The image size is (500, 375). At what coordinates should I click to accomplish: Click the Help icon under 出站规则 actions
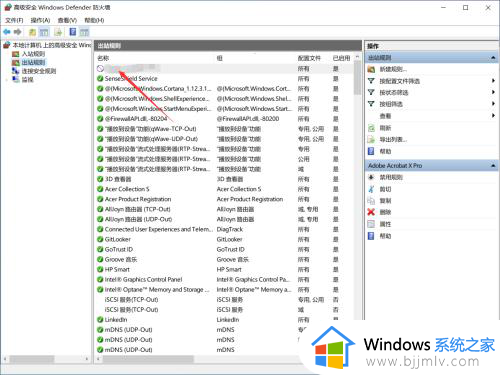pos(371,151)
